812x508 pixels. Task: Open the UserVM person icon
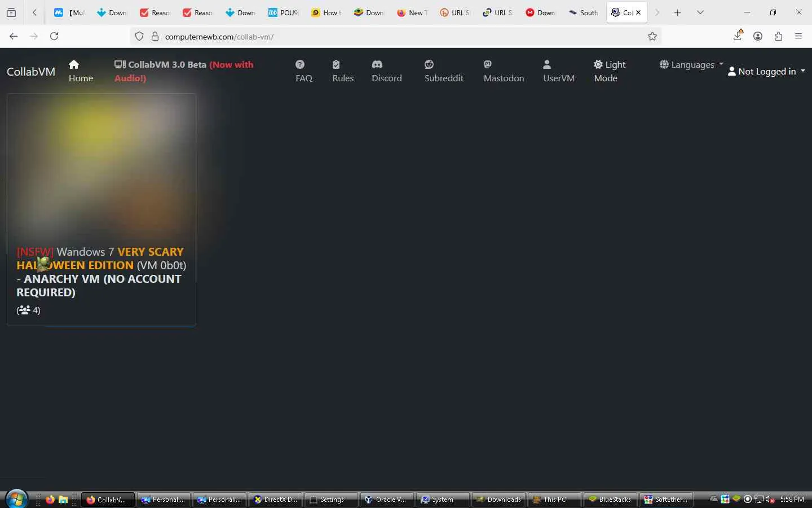(x=547, y=64)
